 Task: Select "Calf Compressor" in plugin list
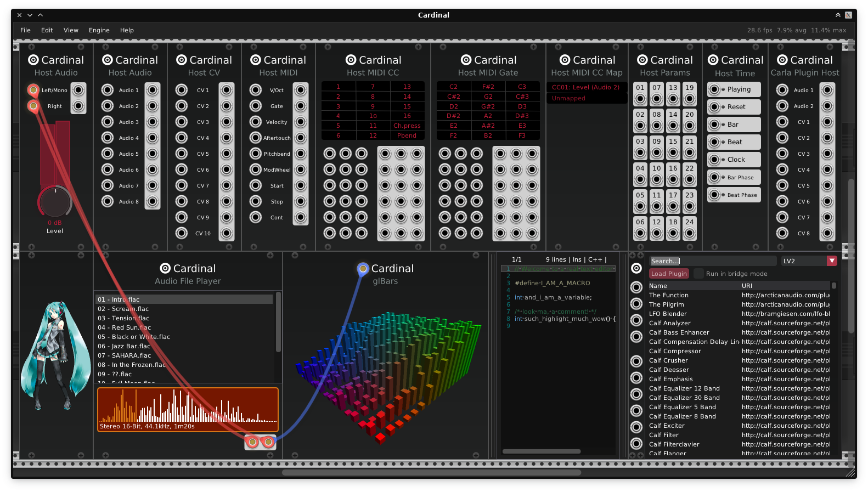coord(739,351)
